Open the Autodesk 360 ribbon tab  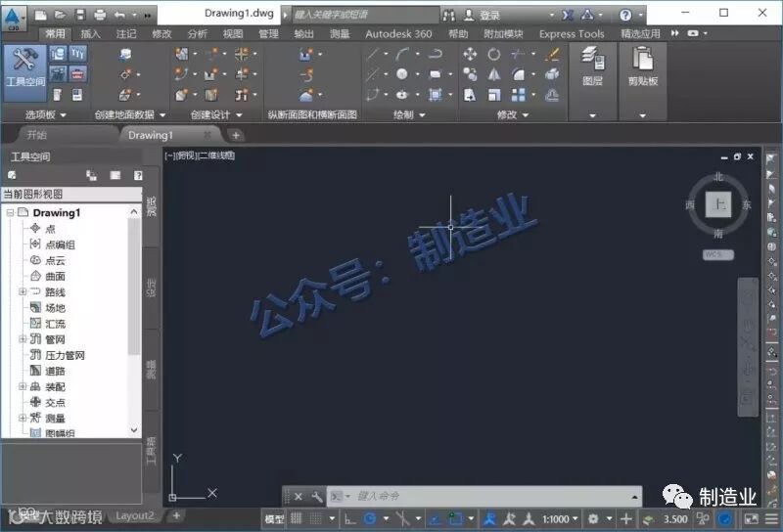(398, 34)
